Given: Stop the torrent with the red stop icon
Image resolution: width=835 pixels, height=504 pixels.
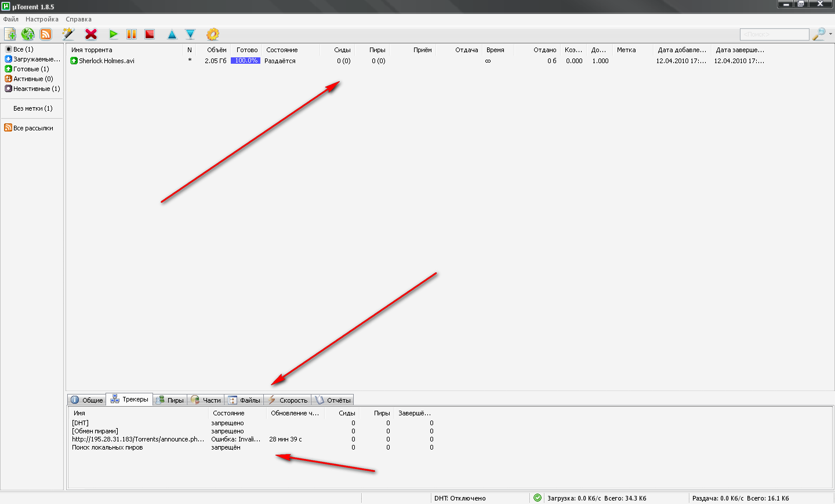Looking at the screenshot, I should tap(150, 34).
